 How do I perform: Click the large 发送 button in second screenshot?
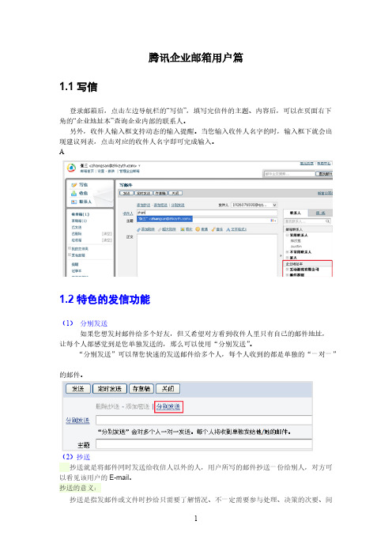[78, 389]
